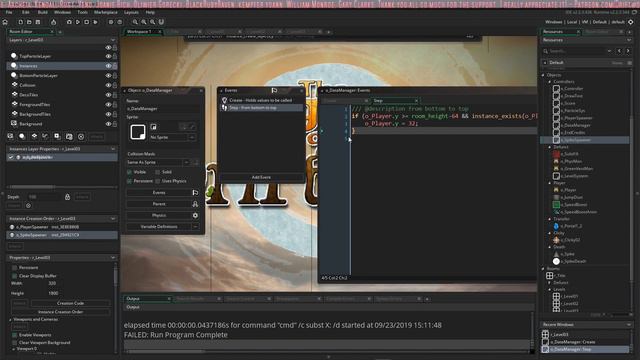
Task: Click the Open Project folder icon
Action: (29, 22)
